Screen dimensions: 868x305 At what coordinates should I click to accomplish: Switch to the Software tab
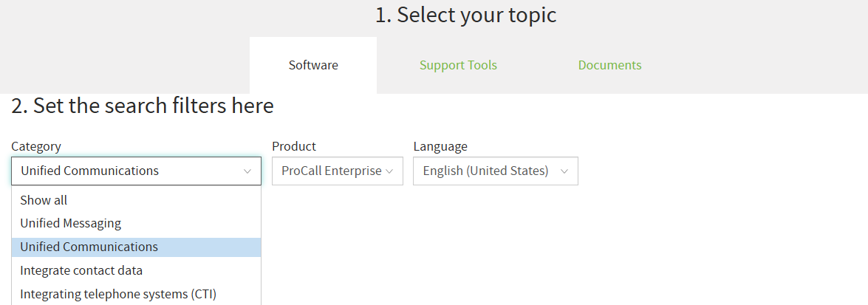coord(313,65)
